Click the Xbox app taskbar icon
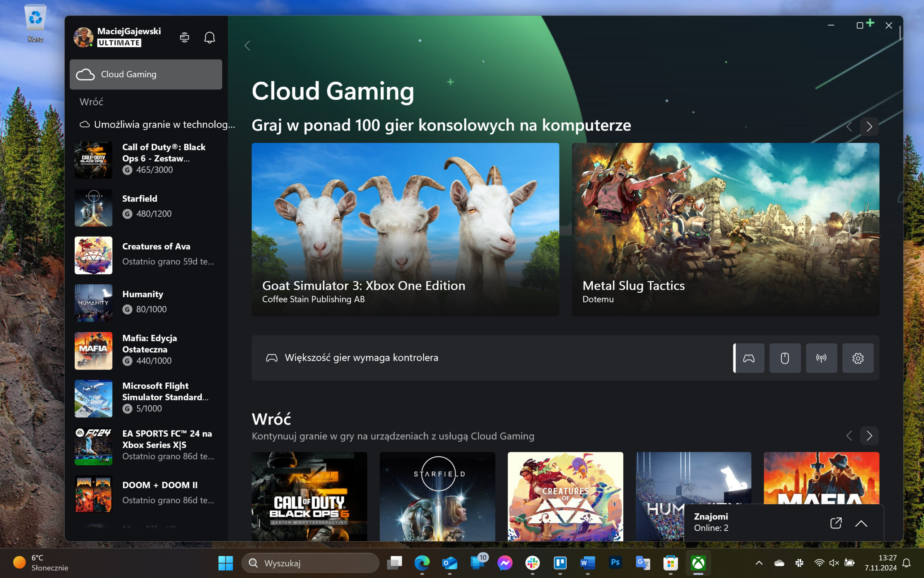Screen dimensions: 924x578 pyautogui.click(x=698, y=563)
